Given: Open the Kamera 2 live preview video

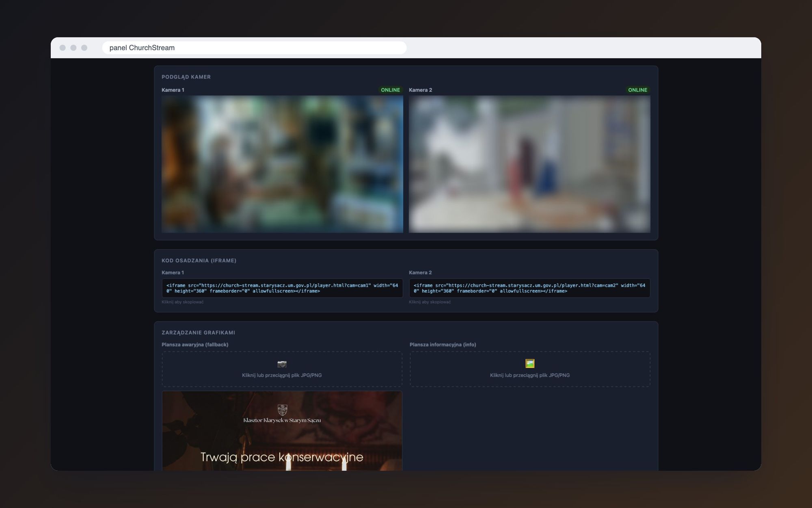Looking at the screenshot, I should (x=529, y=164).
